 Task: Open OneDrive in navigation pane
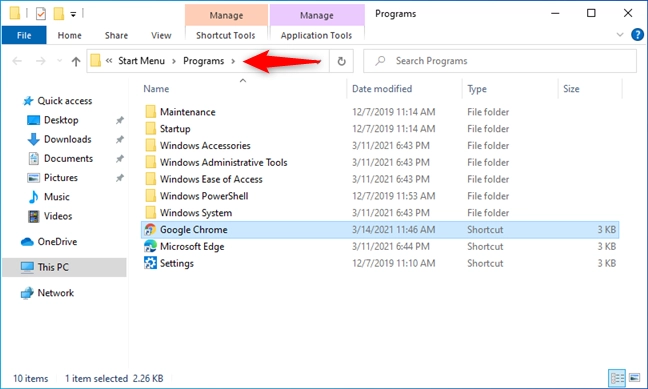coord(57,242)
